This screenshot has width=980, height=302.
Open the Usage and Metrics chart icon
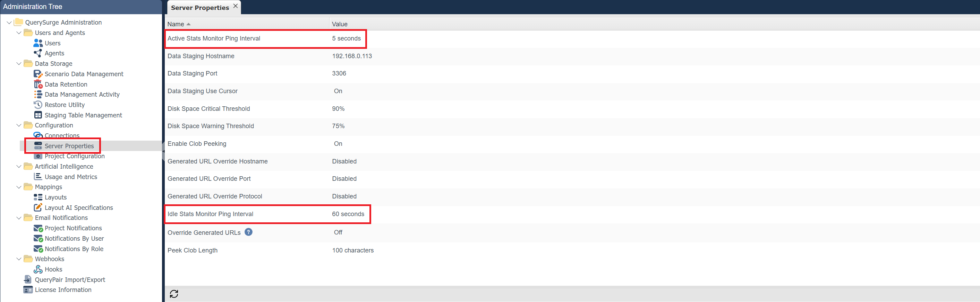(38, 176)
